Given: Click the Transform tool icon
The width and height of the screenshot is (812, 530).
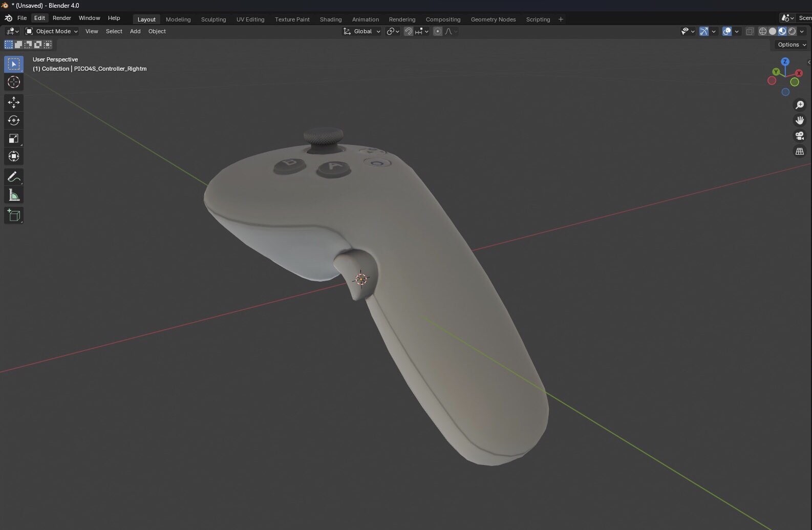Looking at the screenshot, I should tap(14, 156).
